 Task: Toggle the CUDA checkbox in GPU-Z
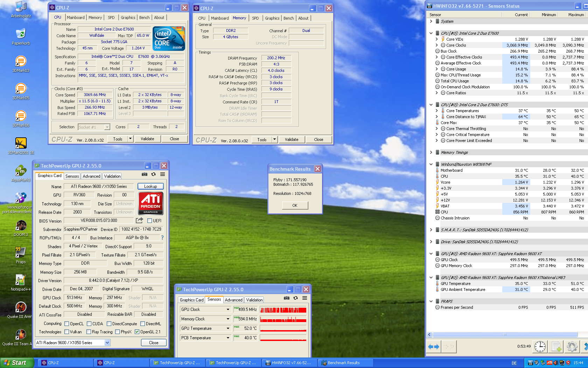89,324
